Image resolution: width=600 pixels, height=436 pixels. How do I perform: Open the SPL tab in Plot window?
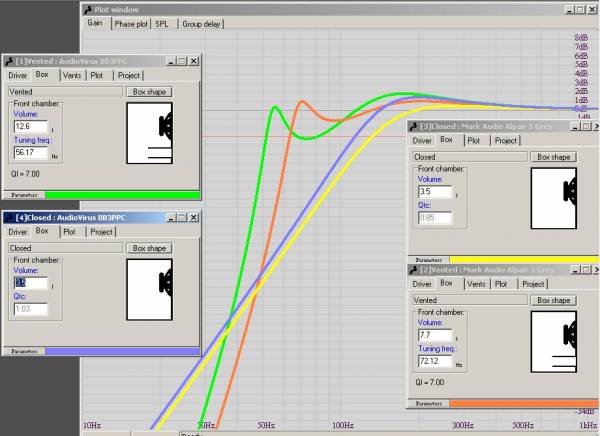(161, 24)
